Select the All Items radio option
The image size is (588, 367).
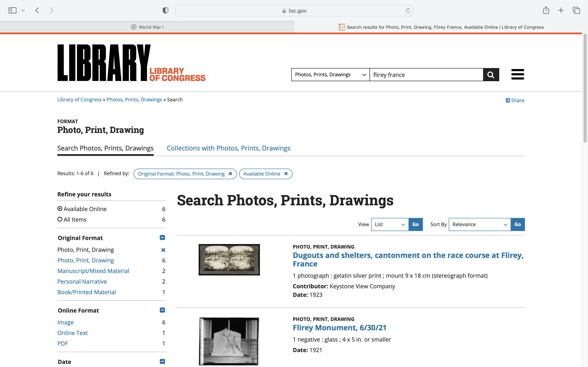pyautogui.click(x=60, y=219)
